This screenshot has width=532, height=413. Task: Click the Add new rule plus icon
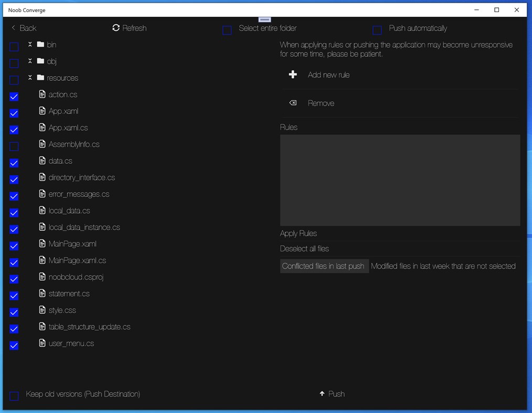293,75
